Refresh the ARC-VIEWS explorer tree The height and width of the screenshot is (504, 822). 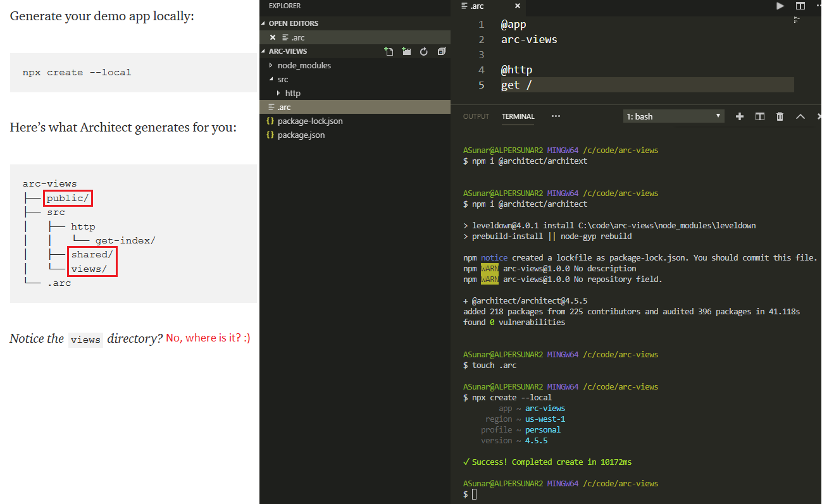424,51
